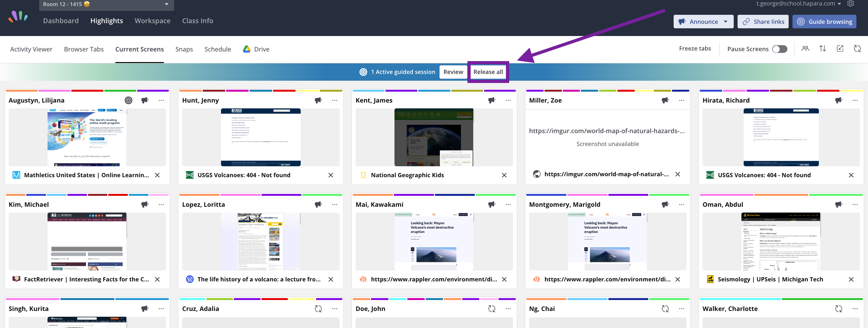Image resolution: width=868 pixels, height=328 pixels.
Task: Switch to Activity Viewer tab
Action: tap(31, 49)
